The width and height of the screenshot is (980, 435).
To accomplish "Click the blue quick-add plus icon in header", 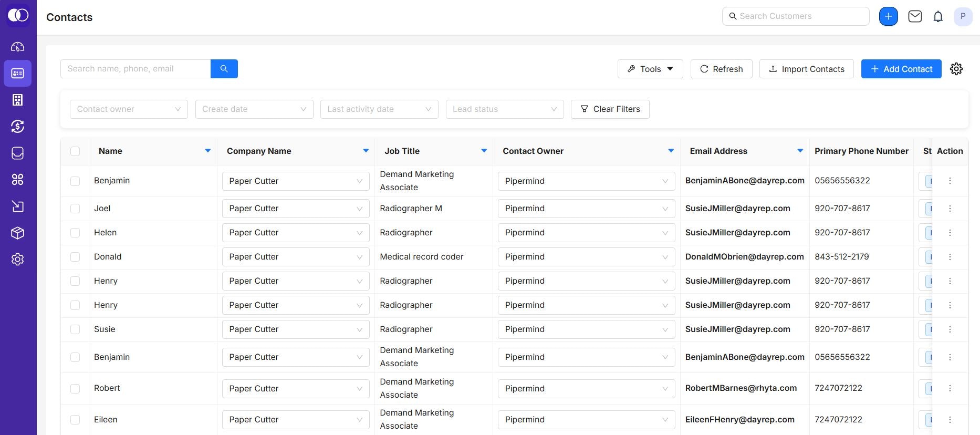I will pyautogui.click(x=889, y=16).
